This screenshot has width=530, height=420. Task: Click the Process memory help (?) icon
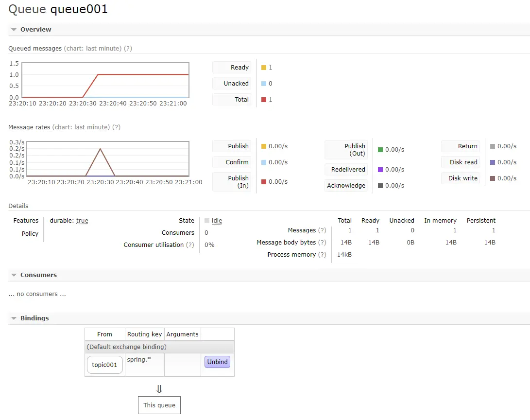[322, 255]
